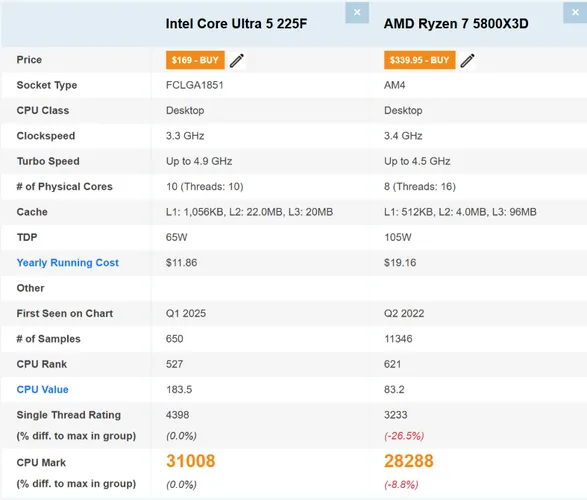Click the -26.5% single thread difference
The height and width of the screenshot is (500, 587).
(404, 436)
